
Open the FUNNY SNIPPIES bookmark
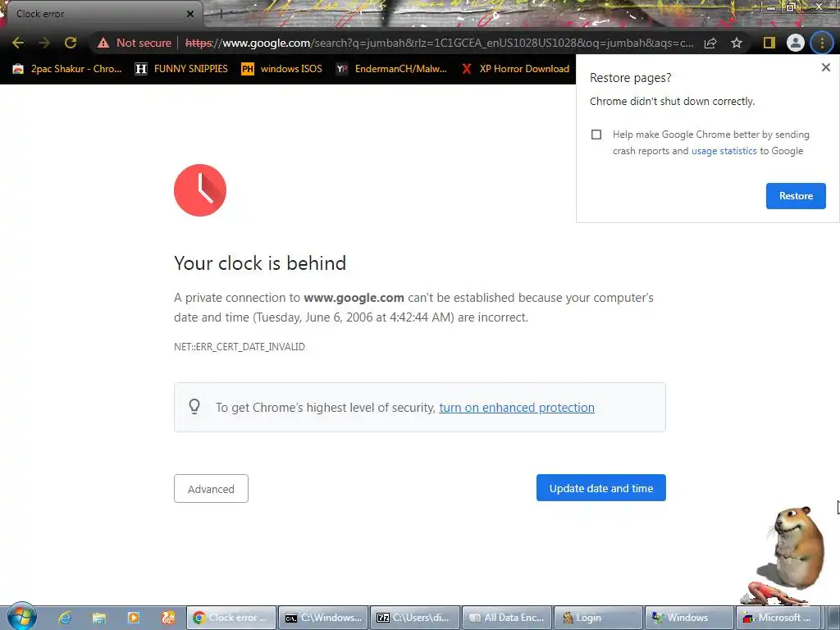click(181, 69)
